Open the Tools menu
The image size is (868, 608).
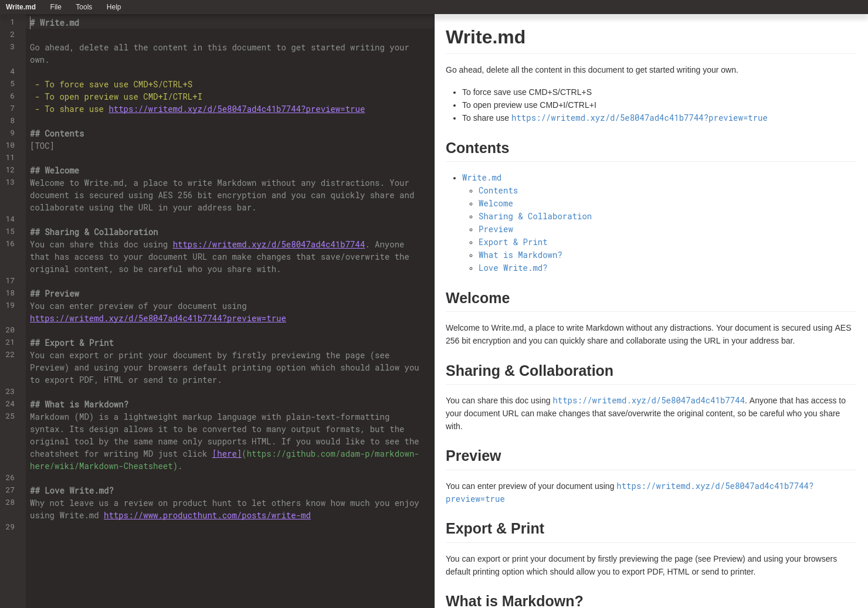click(x=84, y=7)
